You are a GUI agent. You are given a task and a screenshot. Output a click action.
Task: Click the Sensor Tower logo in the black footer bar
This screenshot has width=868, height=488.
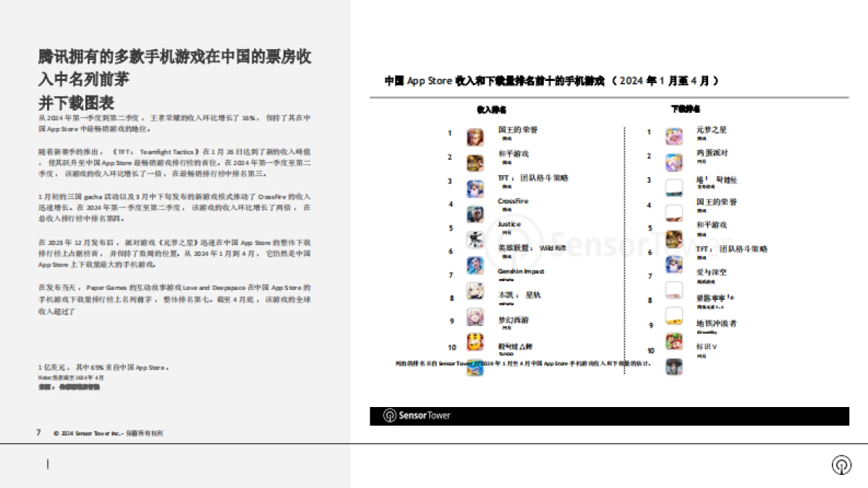417,416
